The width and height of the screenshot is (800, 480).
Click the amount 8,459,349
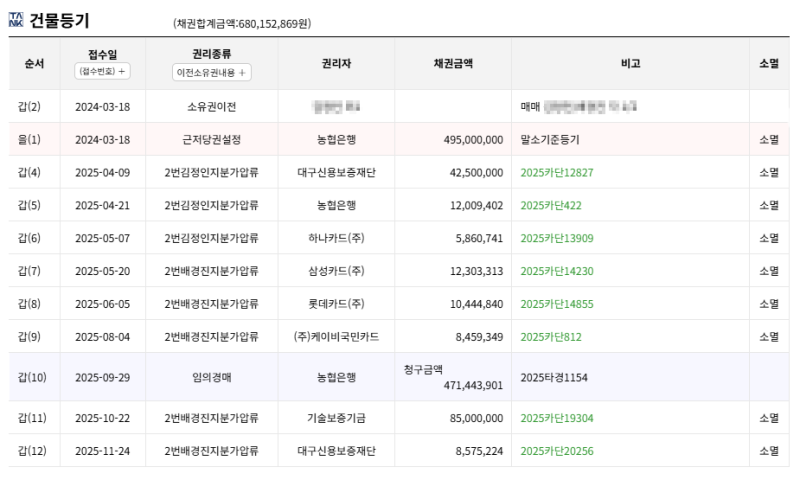click(479, 337)
